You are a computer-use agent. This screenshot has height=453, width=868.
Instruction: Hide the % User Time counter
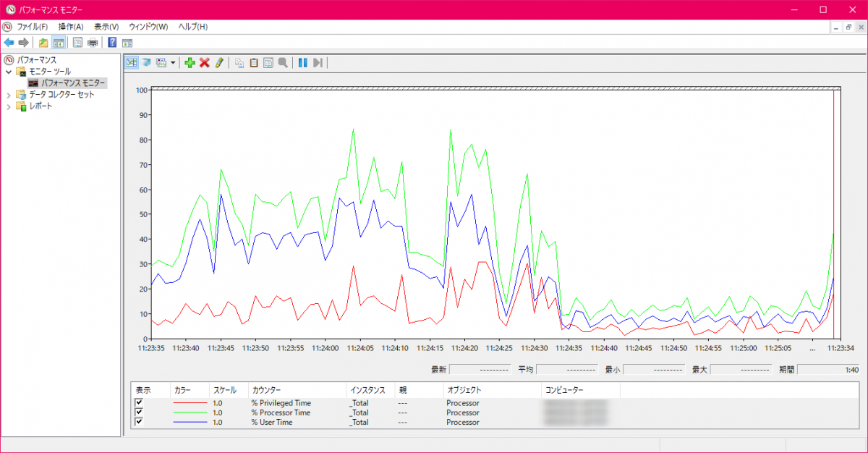tap(139, 422)
